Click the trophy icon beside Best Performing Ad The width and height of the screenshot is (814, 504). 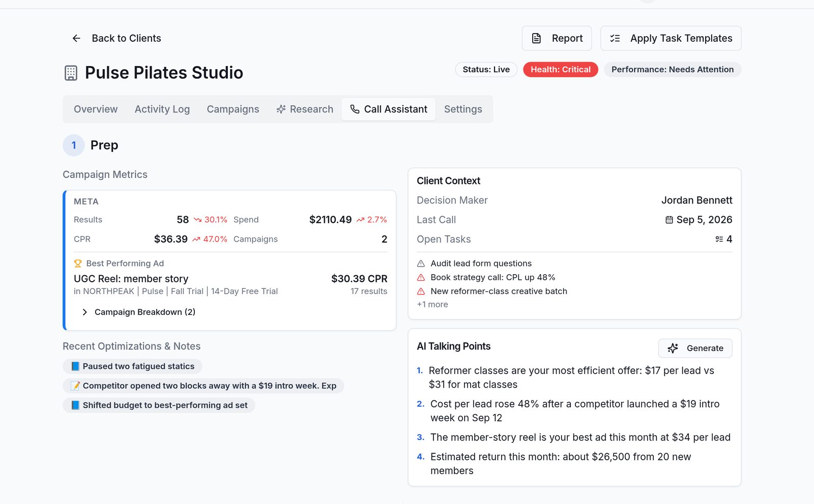tap(78, 263)
